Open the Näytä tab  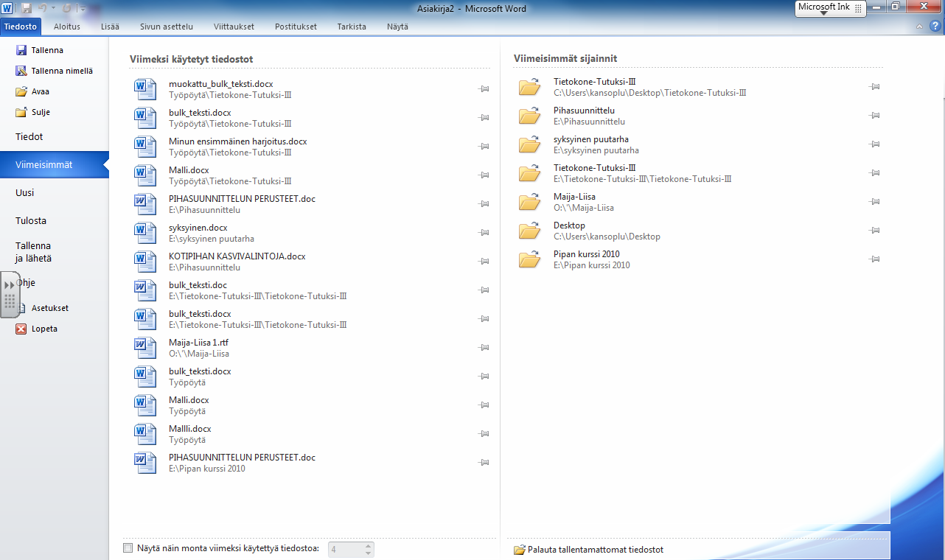397,27
